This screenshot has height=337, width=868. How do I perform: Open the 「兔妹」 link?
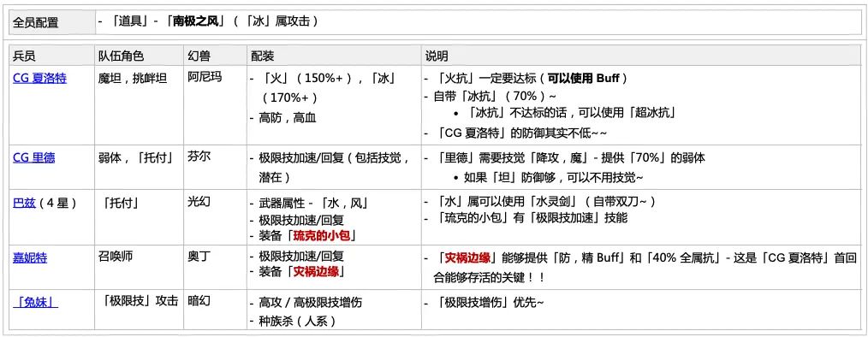tap(35, 302)
